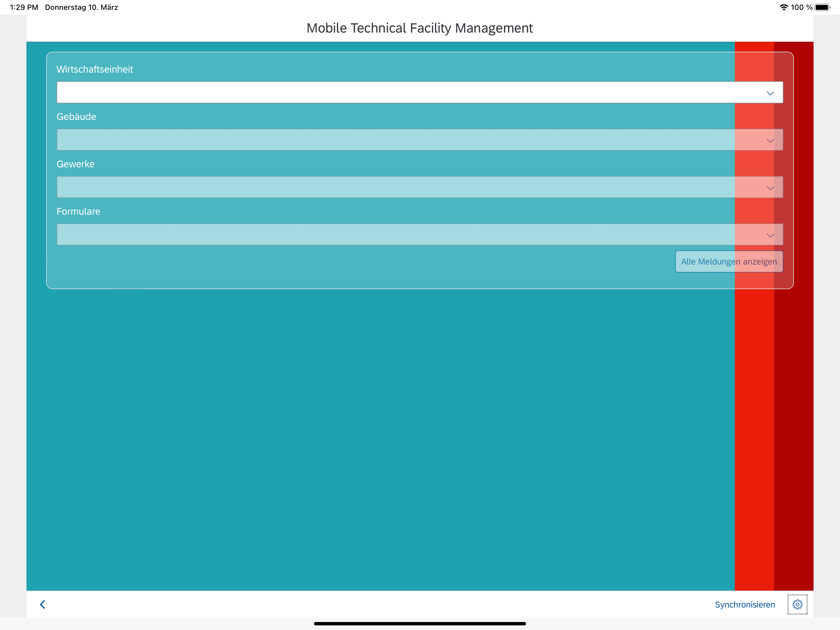This screenshot has height=630, width=840.
Task: Tap the Synchronisieren link
Action: 745,604
